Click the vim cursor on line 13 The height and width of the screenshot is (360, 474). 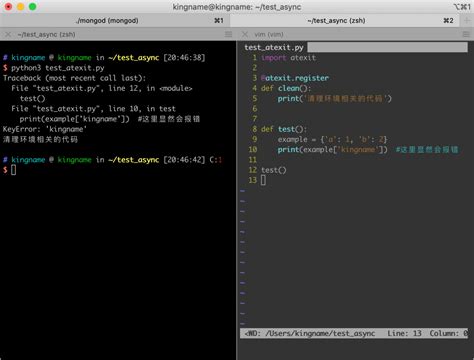[x=263, y=180]
